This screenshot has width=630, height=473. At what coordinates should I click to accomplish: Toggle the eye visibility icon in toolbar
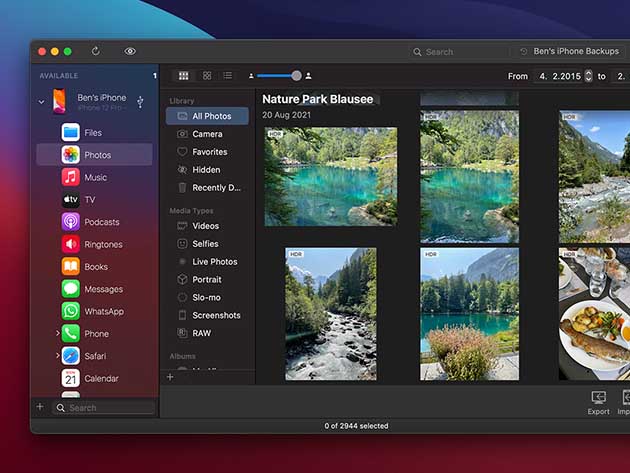[x=130, y=51]
